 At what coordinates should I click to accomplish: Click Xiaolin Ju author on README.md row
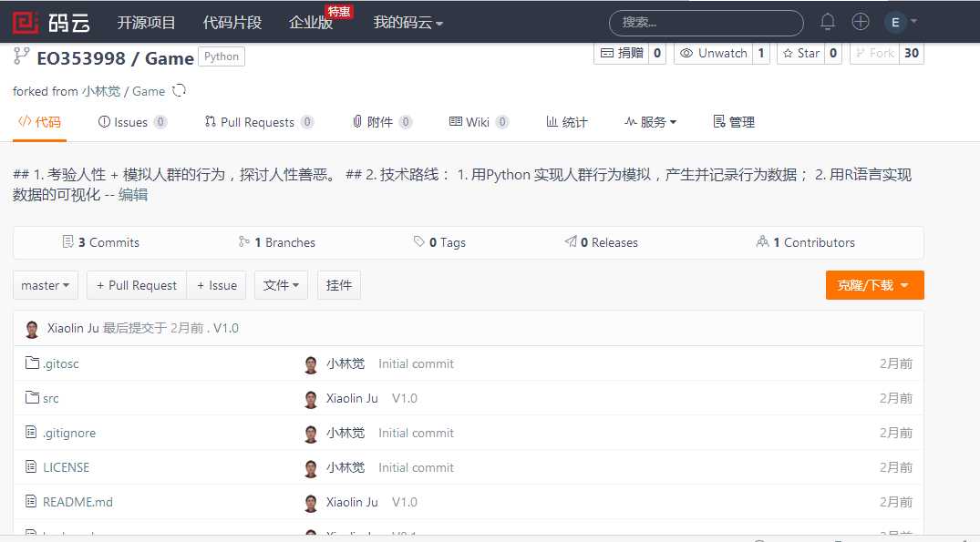[x=352, y=502]
